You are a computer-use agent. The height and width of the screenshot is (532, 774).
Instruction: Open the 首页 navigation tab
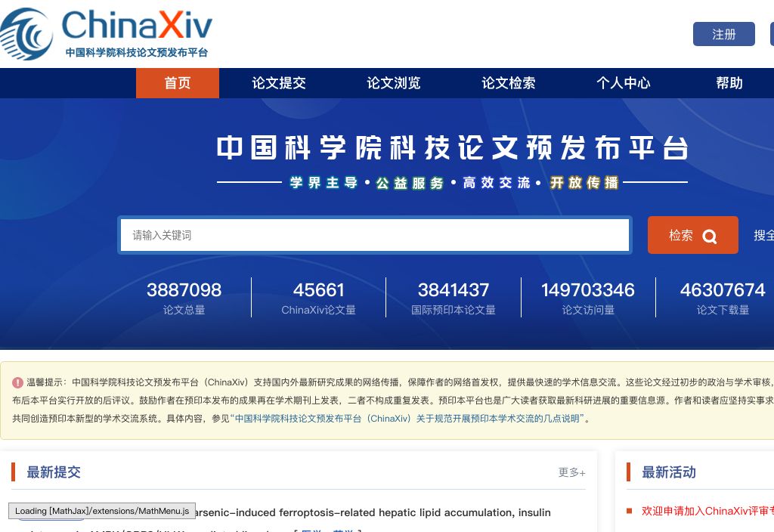[x=177, y=83]
